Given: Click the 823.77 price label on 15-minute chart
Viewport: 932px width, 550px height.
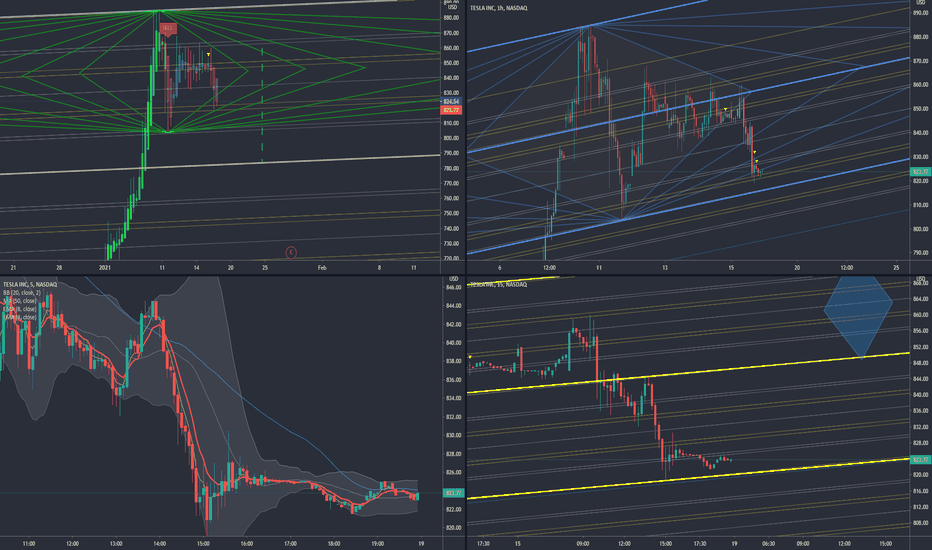Looking at the screenshot, I should point(921,460).
